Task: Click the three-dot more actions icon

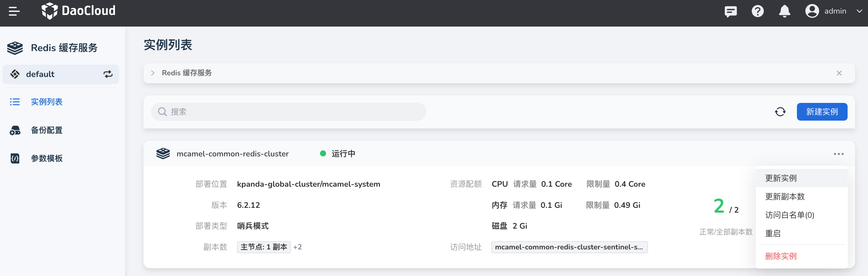Action: coord(838,154)
